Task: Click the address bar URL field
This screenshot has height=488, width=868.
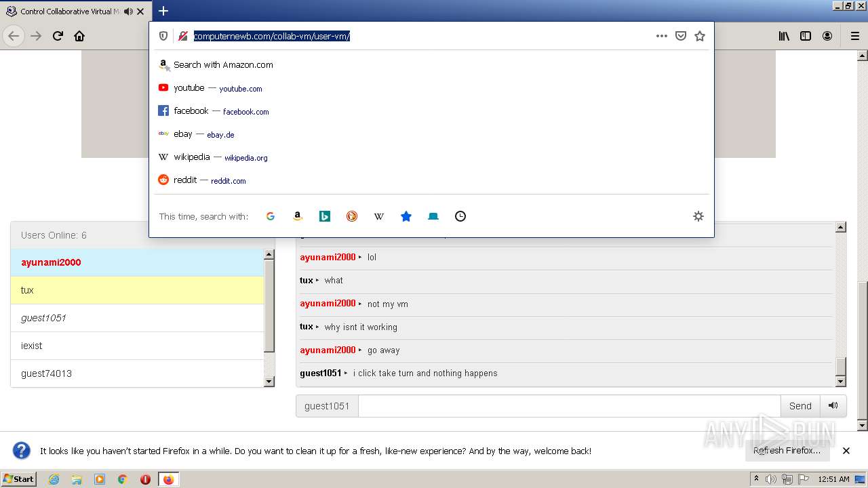Action: [x=420, y=36]
